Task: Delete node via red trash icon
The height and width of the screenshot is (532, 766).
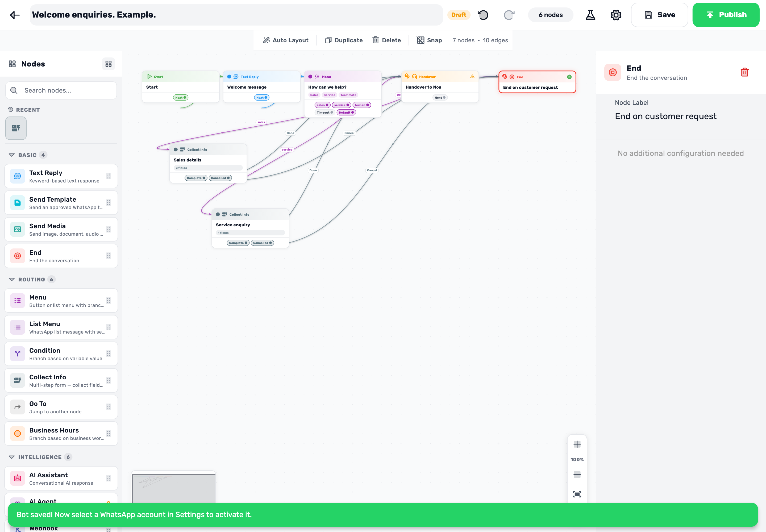Action: 744,72
